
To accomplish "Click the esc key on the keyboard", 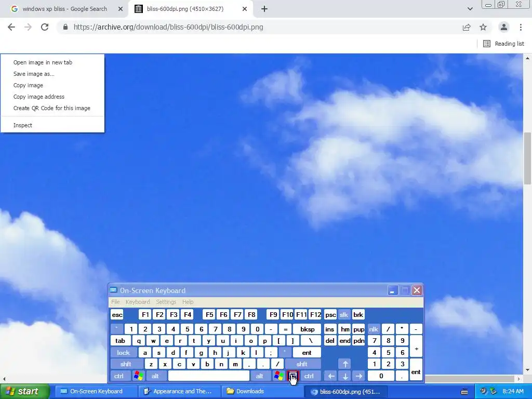I will 117,314.
